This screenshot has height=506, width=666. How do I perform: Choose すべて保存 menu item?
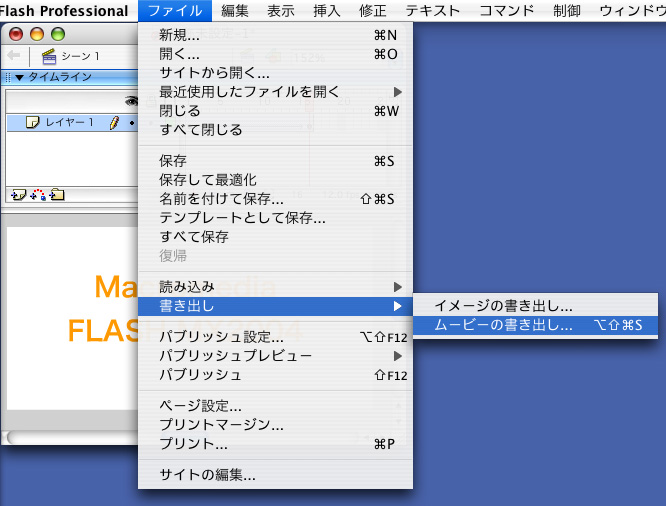[x=275, y=237]
